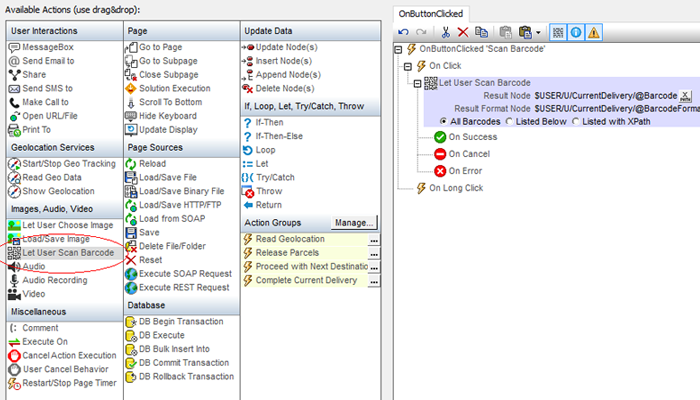Click the red Delete X toolbar icon
The image size is (700, 400).
[462, 32]
